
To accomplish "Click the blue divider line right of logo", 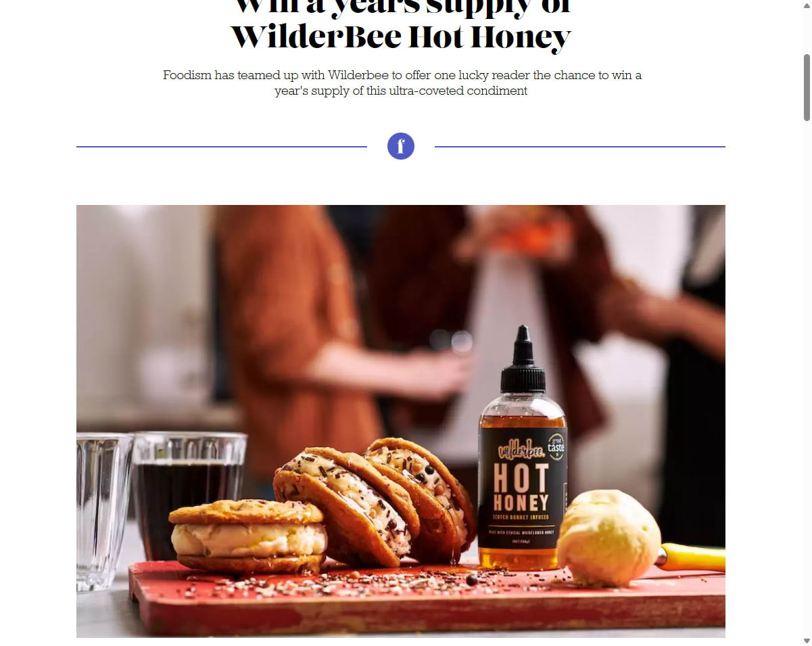I will coord(580,146).
